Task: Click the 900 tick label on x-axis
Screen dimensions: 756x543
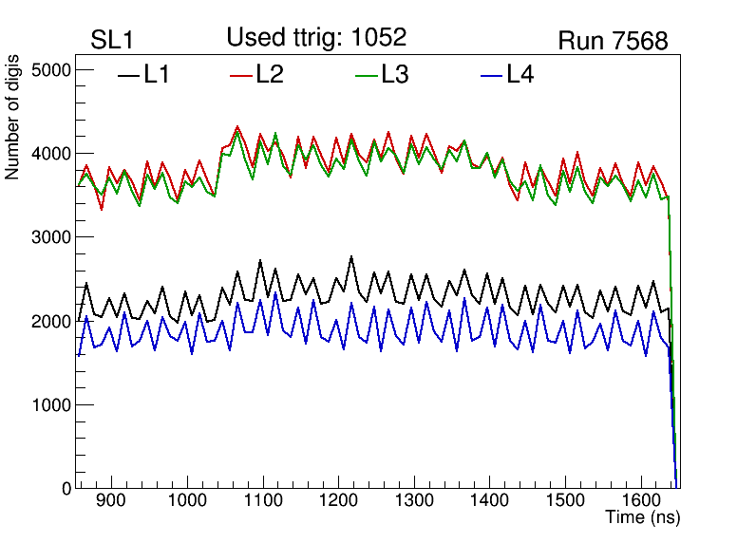Action: 112,500
